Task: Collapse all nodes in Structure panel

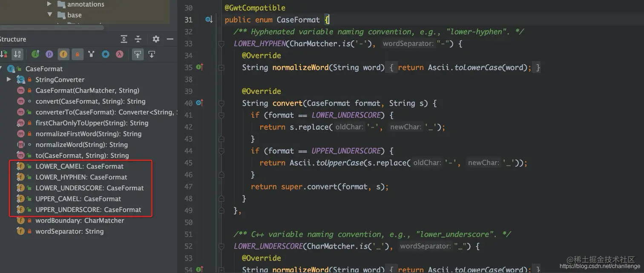Action: [138, 39]
